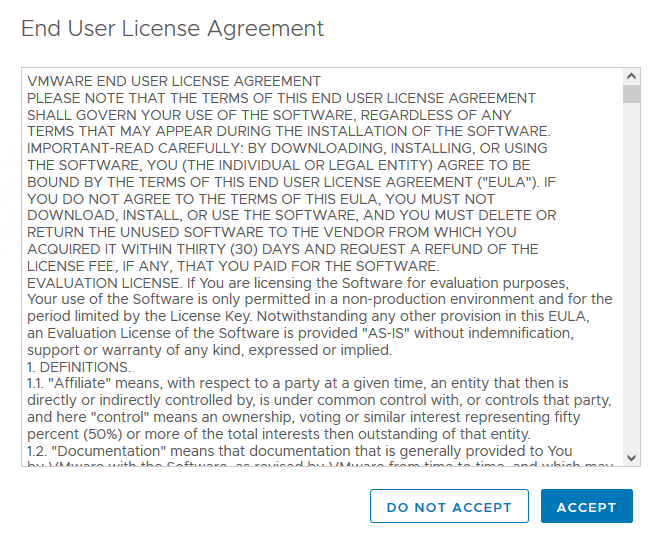
Task: Decline via the DO NOT ACCEPT button
Action: coord(449,506)
